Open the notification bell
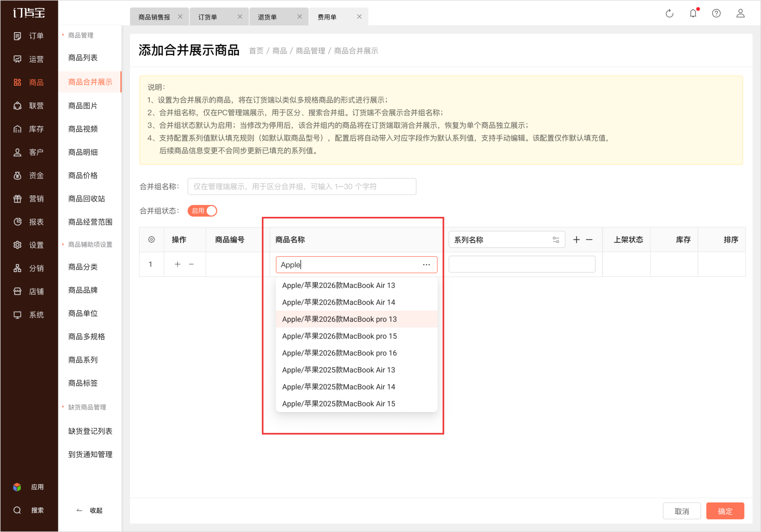Screen dimensions: 761x532 click(x=693, y=14)
